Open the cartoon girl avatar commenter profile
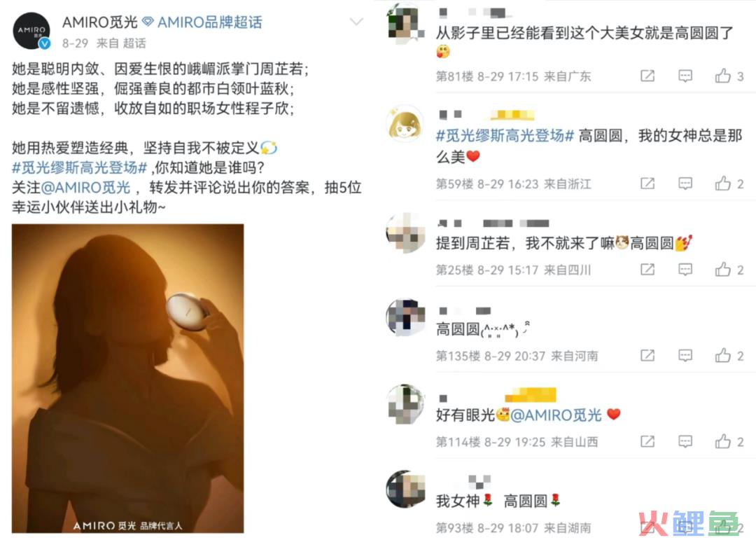This screenshot has width=756, height=540. point(405,124)
